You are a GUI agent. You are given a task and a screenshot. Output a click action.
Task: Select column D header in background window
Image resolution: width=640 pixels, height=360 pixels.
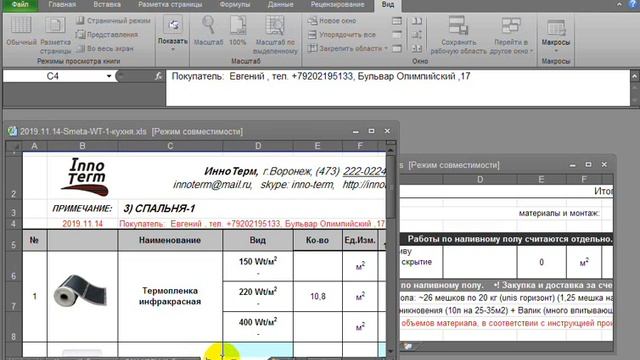480,179
